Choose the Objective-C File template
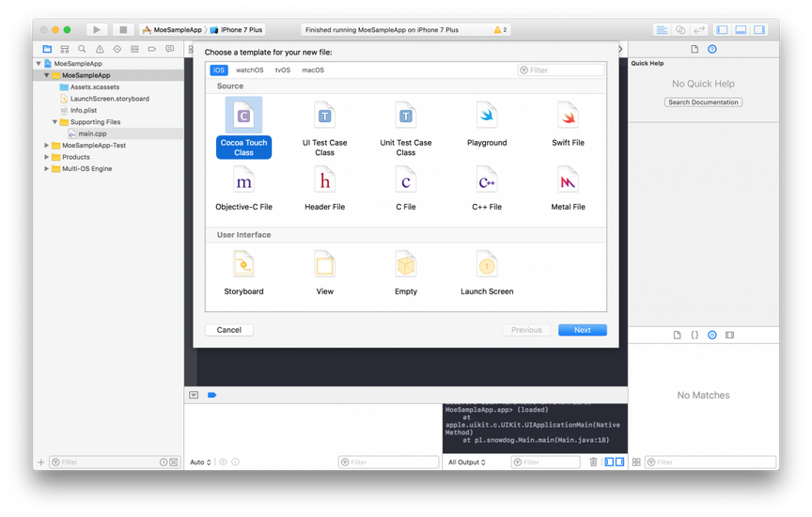Image resolution: width=812 pixels, height=517 pixels. [243, 188]
